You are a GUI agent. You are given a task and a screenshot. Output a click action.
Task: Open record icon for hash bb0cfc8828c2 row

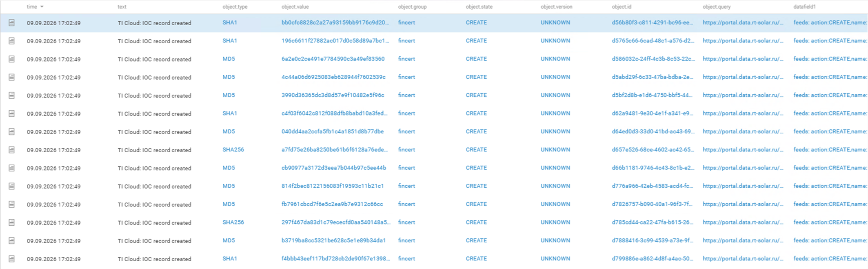pos(12,23)
